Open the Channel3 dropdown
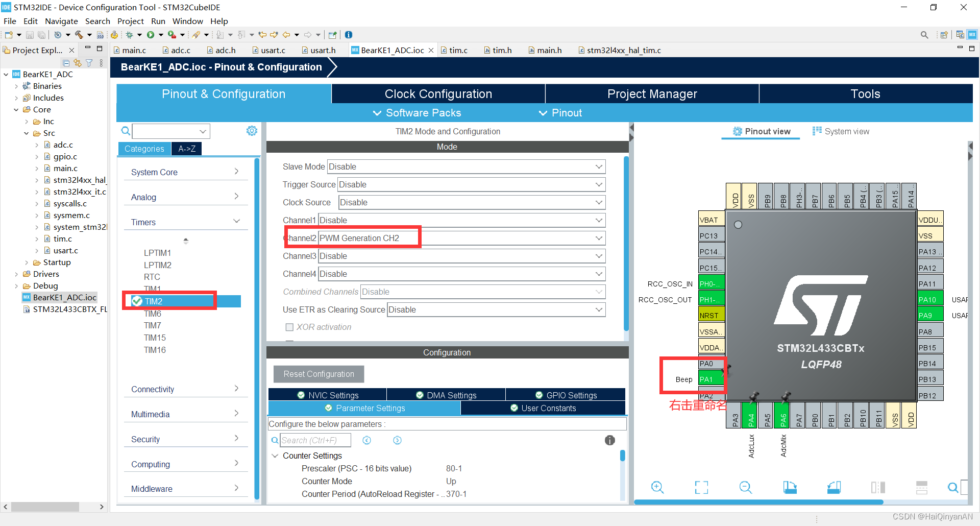Screen dimensions: 980x526 coord(462,256)
